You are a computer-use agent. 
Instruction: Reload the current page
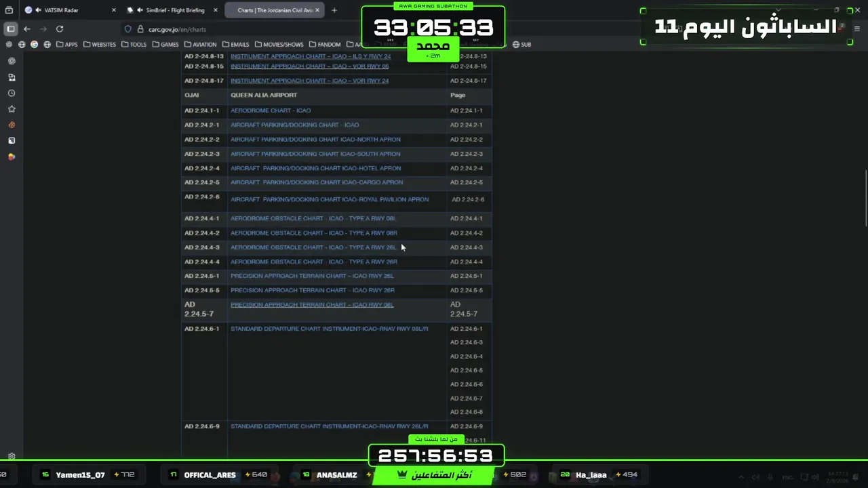pos(60,29)
